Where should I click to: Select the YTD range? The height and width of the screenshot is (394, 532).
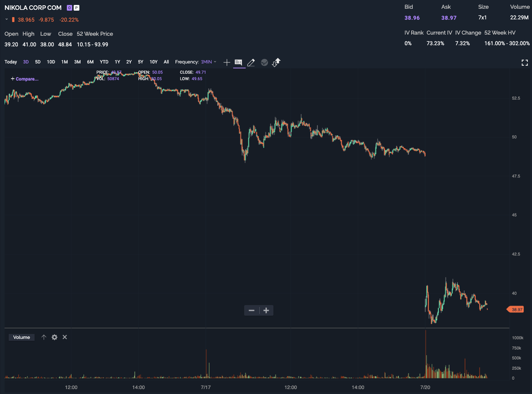(x=104, y=62)
